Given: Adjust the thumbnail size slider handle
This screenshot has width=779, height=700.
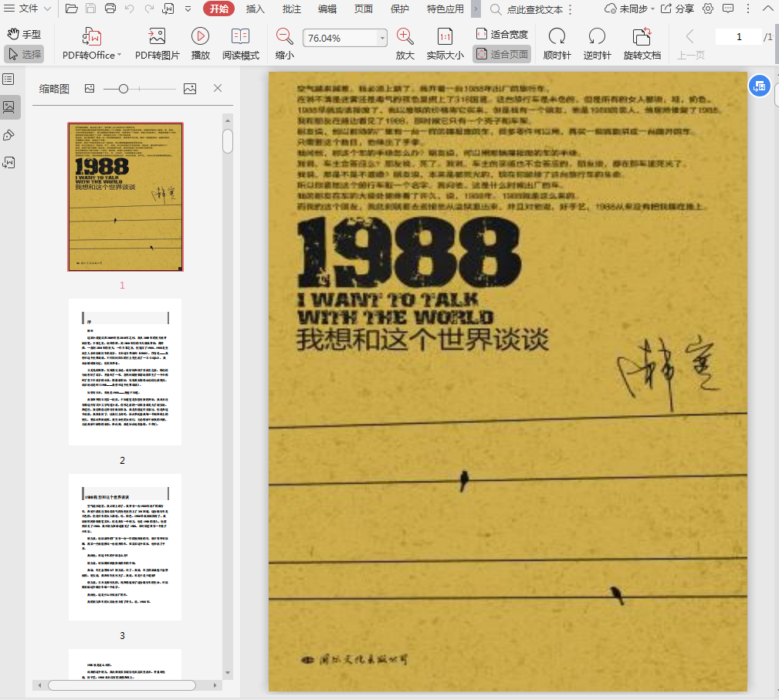Looking at the screenshot, I should [x=124, y=89].
